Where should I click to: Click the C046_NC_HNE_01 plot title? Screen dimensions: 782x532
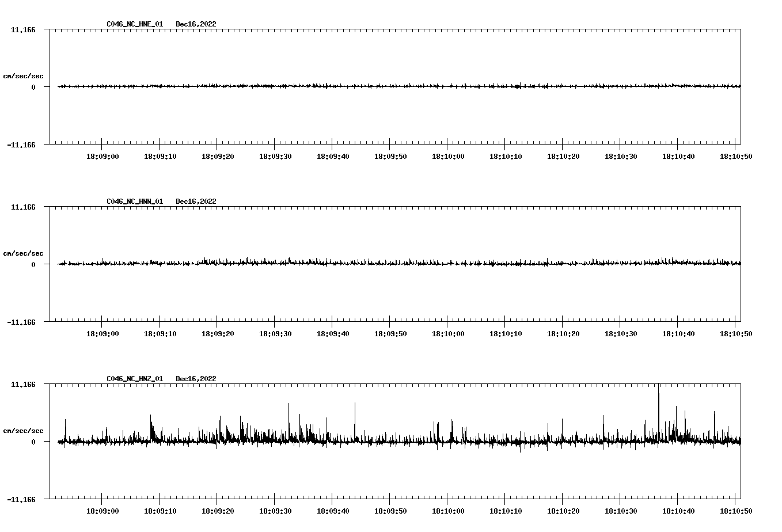click(x=135, y=24)
